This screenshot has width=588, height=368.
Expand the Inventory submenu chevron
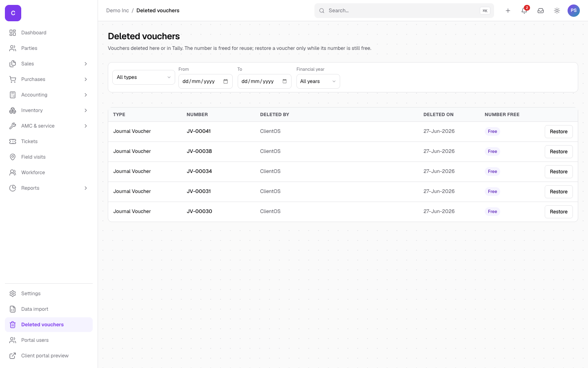click(86, 110)
